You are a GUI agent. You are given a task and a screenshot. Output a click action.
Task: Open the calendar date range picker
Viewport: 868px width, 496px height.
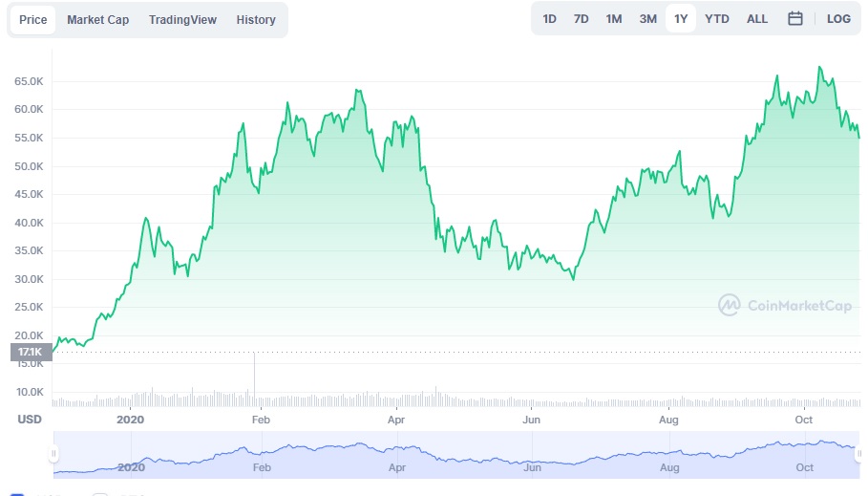(794, 19)
